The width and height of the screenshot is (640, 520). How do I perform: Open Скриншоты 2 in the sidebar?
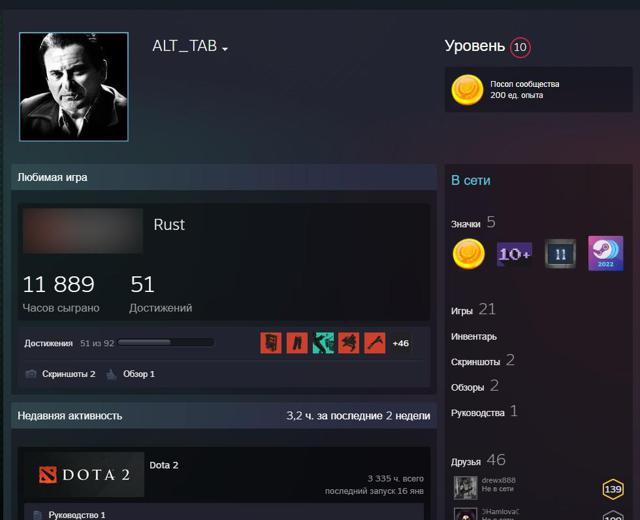[483, 361]
